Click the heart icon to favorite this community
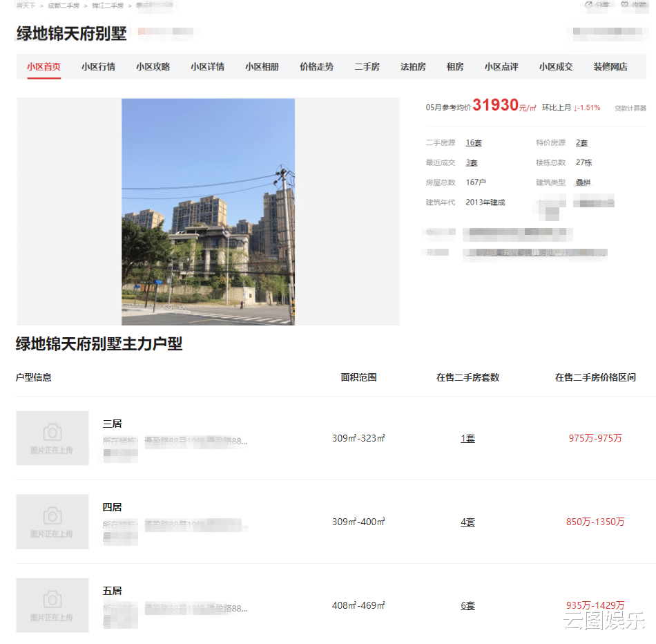Image resolution: width=656 pixels, height=644 pixels. (x=624, y=5)
